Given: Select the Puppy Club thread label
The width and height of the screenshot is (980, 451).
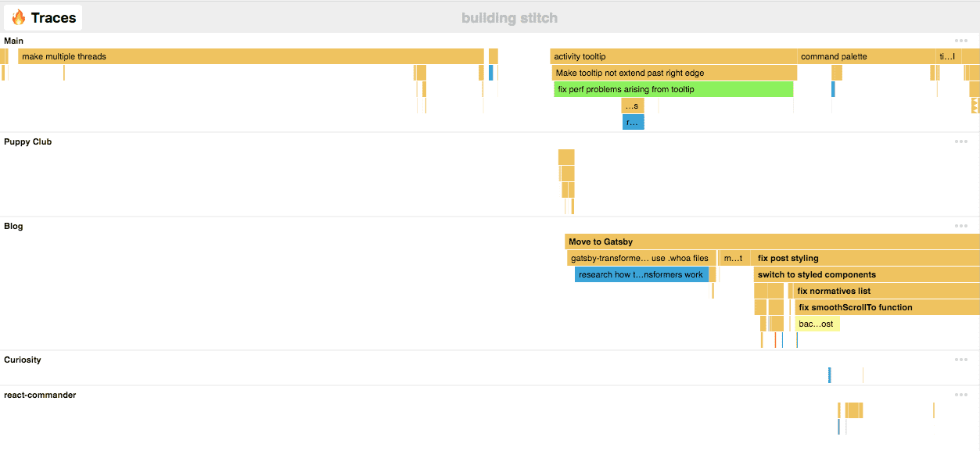Looking at the screenshot, I should pyautogui.click(x=28, y=141).
